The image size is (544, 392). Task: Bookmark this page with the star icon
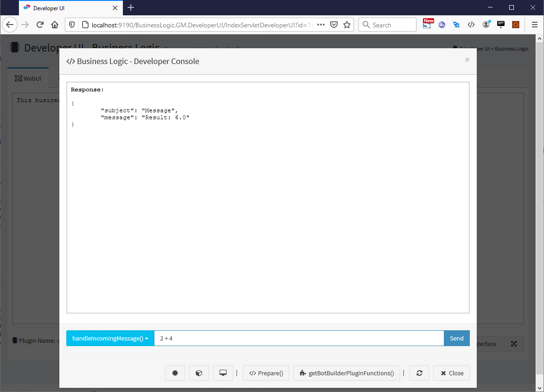[x=347, y=25]
